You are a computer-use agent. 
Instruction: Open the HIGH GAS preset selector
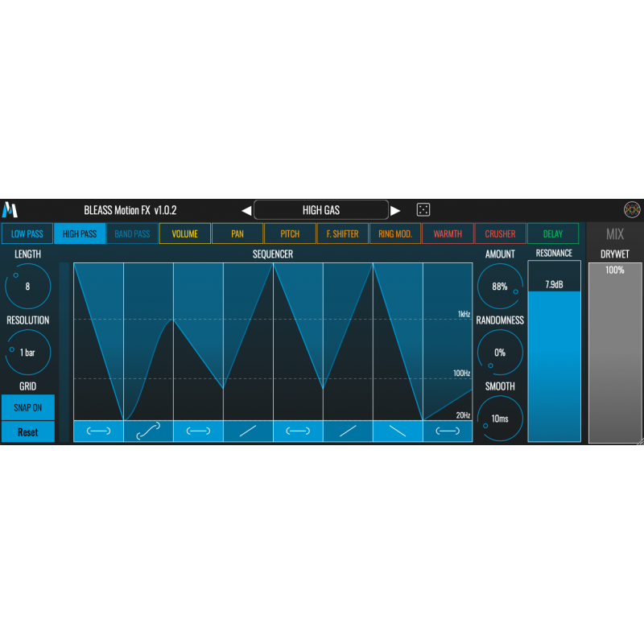tap(321, 210)
